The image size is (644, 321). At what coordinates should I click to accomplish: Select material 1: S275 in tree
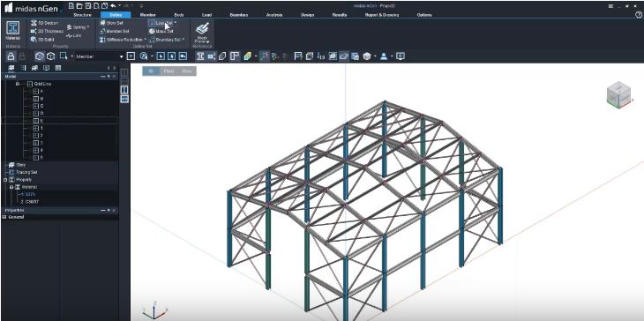[29, 195]
